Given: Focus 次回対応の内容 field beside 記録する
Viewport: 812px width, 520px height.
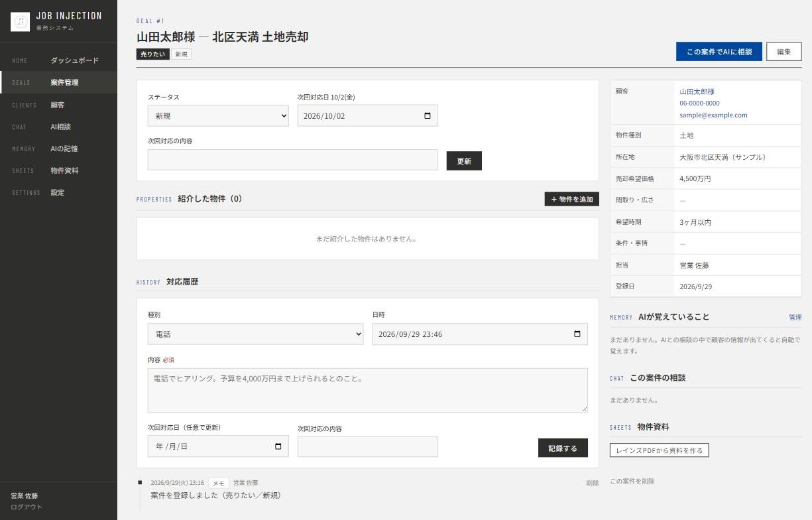Looking at the screenshot, I should (x=368, y=447).
